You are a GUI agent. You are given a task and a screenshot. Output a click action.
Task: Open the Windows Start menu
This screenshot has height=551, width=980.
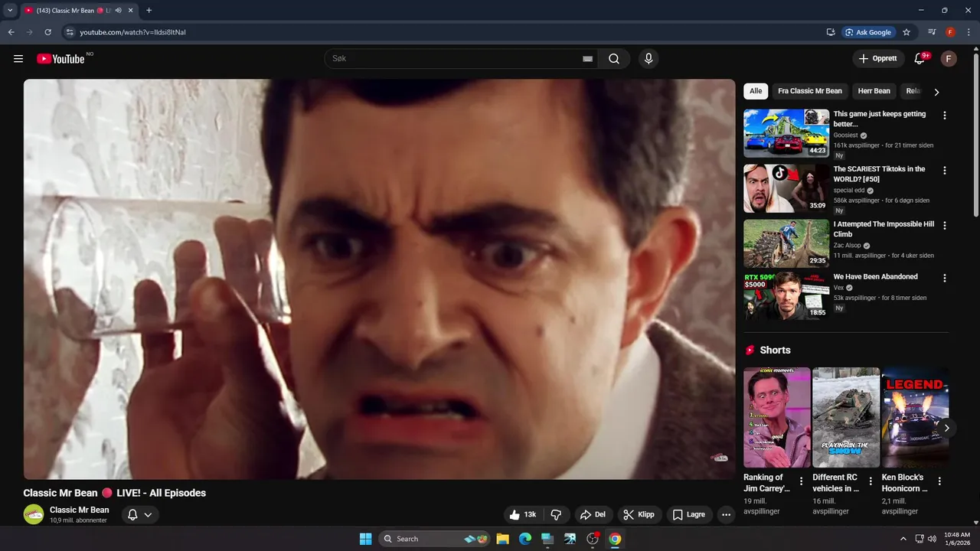click(365, 539)
